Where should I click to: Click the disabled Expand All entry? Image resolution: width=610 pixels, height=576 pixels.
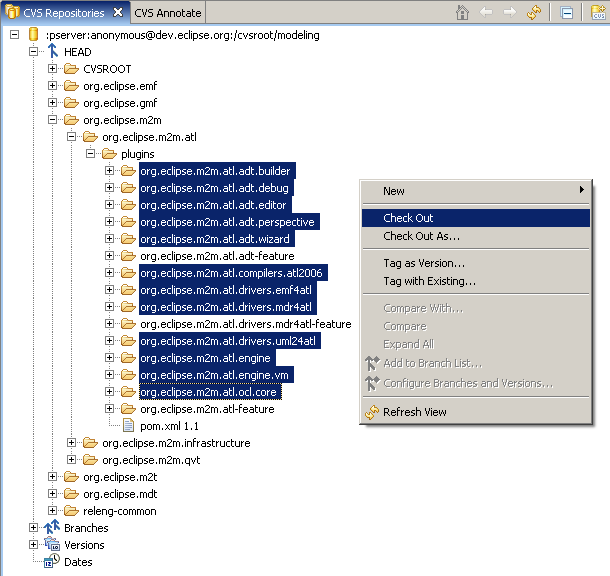click(x=475, y=344)
